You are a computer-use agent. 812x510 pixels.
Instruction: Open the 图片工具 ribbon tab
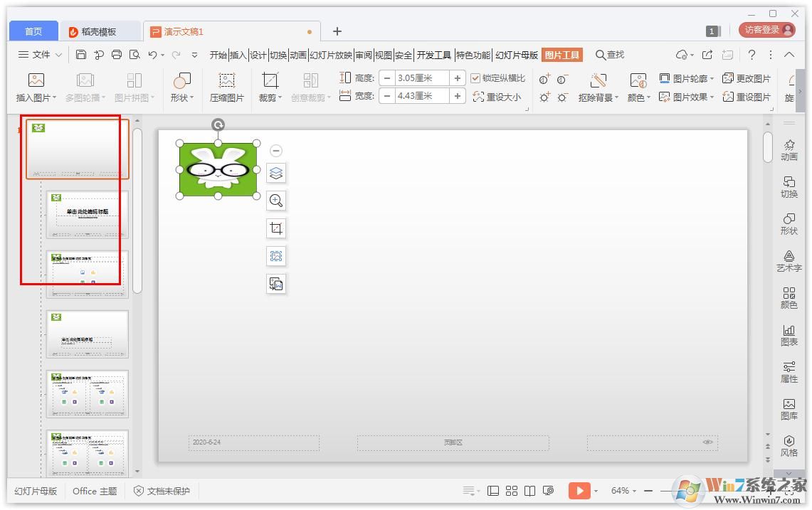pyautogui.click(x=562, y=55)
